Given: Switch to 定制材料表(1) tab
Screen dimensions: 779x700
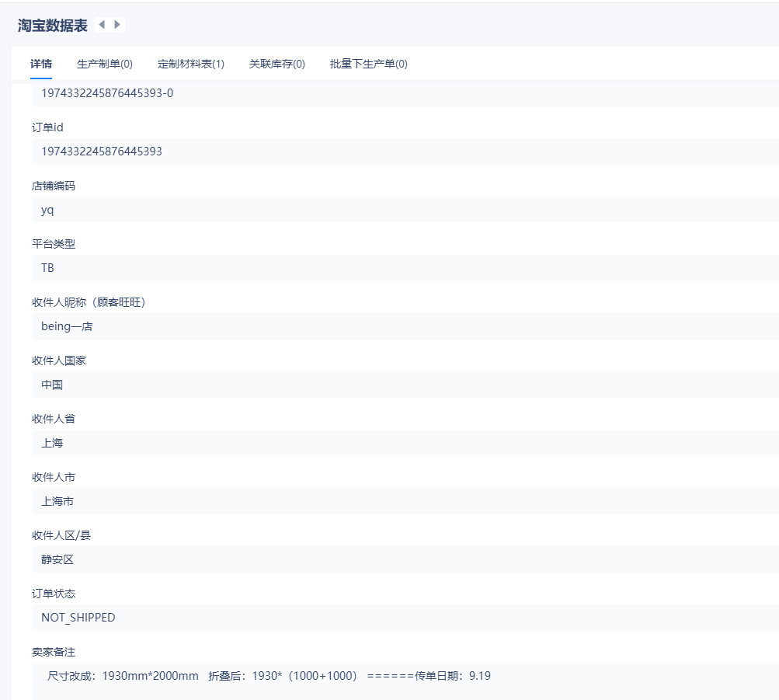Looking at the screenshot, I should (191, 64).
